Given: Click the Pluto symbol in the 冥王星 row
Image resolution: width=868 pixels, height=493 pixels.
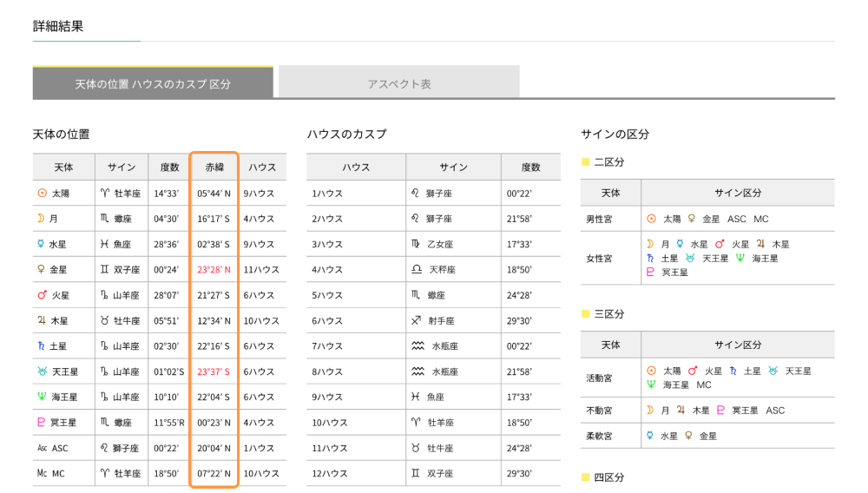Looking at the screenshot, I should [41, 422].
